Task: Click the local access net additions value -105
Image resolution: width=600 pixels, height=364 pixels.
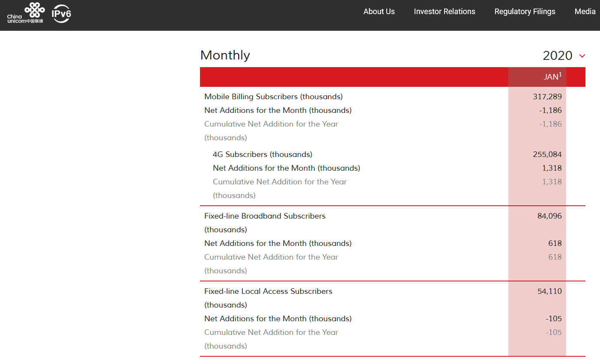Action: (x=554, y=319)
